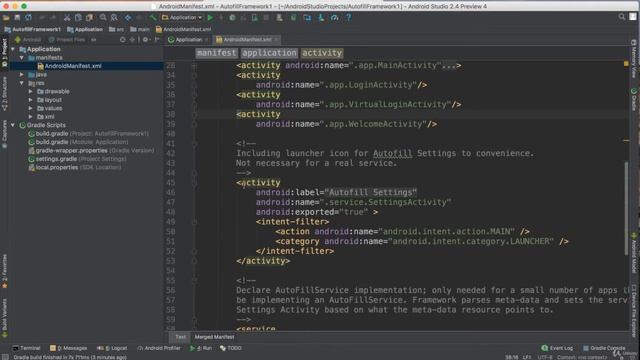Image resolution: width=640 pixels, height=360 pixels.
Task: Open the run configuration Application dropdown
Action: pos(182,18)
